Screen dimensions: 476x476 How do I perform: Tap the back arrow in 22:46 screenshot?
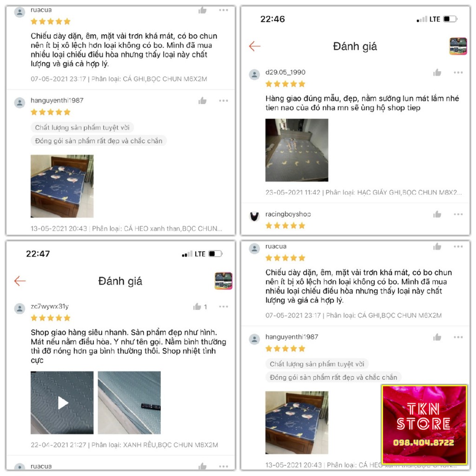[x=254, y=46]
